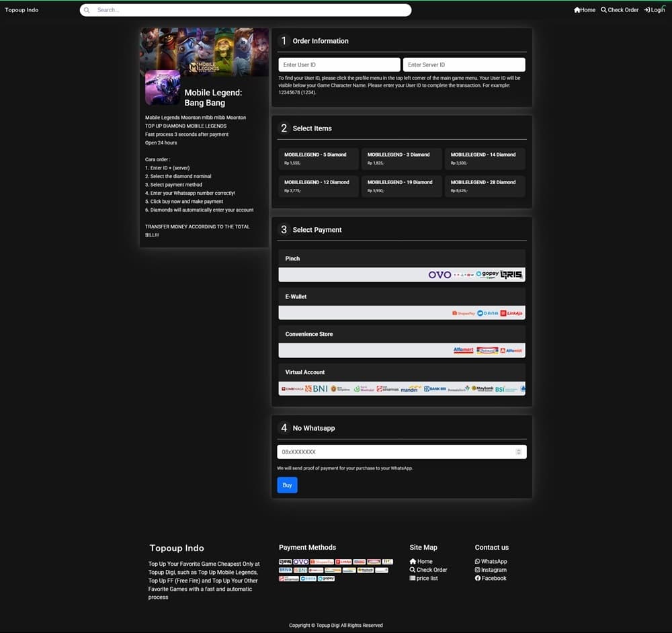Click the WhatsApp icon in footer

point(478,562)
